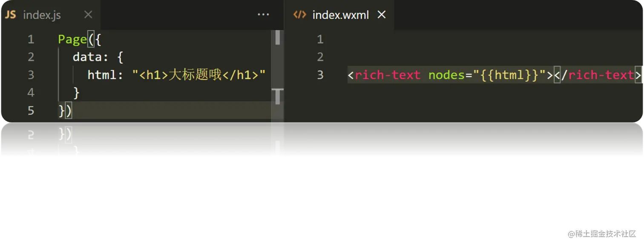Click the "{{html}}" attribute value
The image size is (644, 246).
[510, 75]
